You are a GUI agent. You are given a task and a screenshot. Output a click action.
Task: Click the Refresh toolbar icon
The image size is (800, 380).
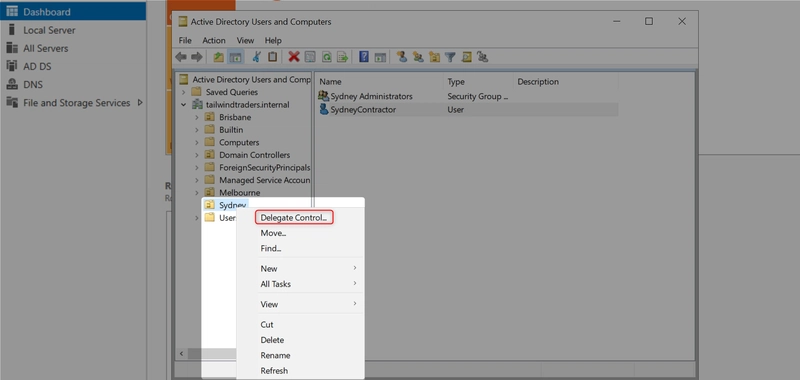[326, 57]
